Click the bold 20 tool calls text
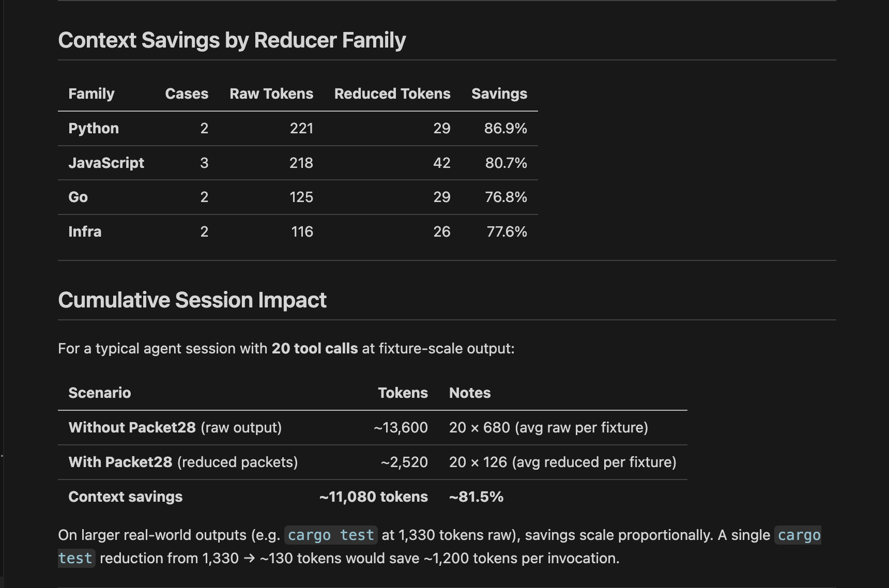The width and height of the screenshot is (889, 588). (314, 348)
